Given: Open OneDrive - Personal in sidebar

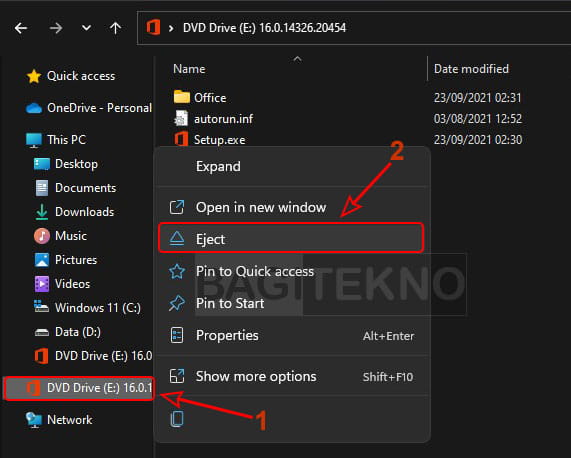Looking at the screenshot, I should [99, 108].
